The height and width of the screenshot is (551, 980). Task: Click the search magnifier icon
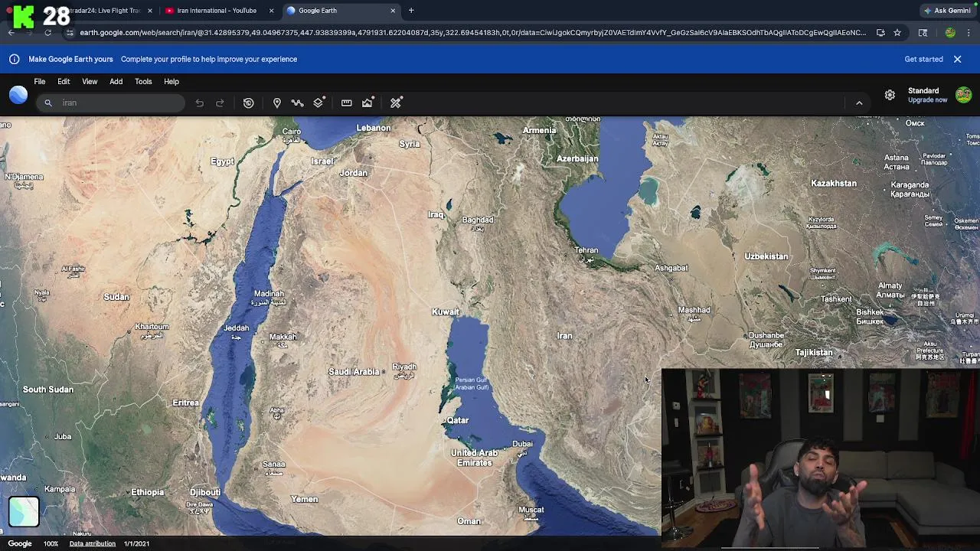[48, 103]
